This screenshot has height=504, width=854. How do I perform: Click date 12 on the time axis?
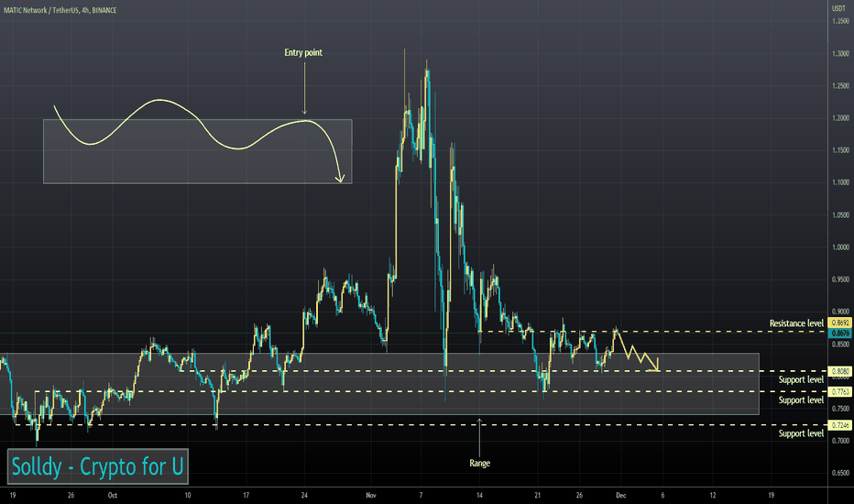pyautogui.click(x=713, y=495)
